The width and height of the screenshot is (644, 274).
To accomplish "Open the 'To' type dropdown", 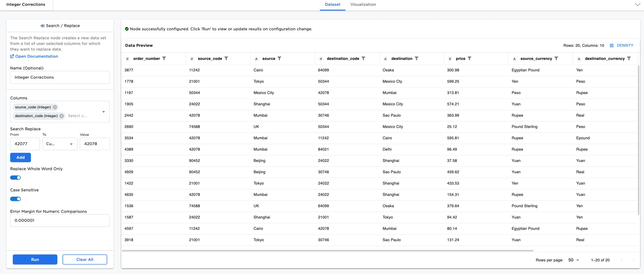I will tap(60, 144).
